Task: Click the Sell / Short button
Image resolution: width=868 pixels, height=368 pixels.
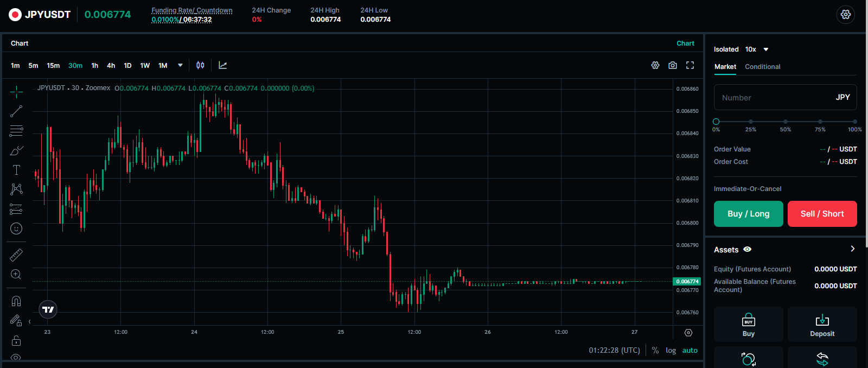Action: 822,214
